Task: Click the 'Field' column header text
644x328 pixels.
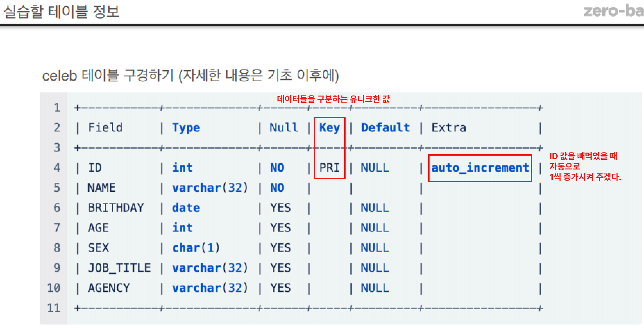Action: pos(105,128)
